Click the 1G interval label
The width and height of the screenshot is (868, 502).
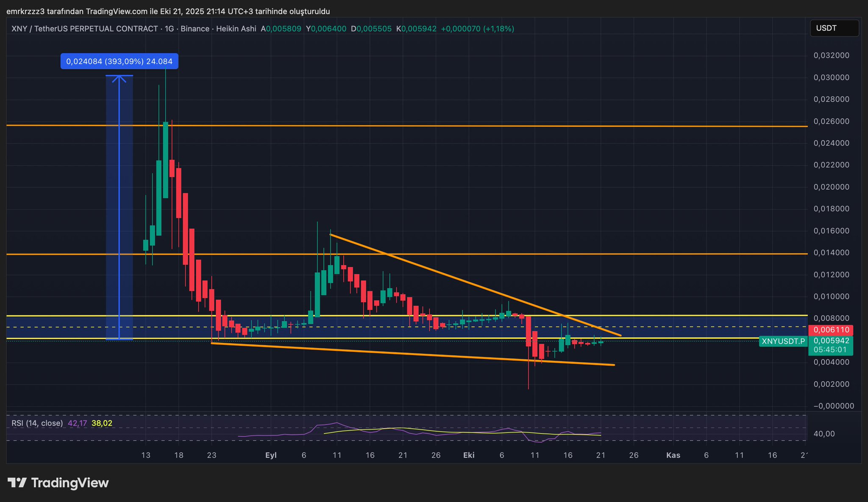[x=170, y=29]
